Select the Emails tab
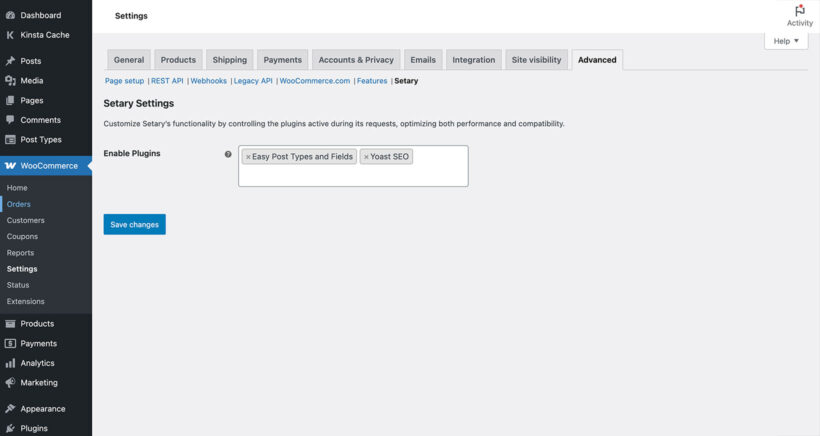The image size is (820, 436). coord(423,60)
